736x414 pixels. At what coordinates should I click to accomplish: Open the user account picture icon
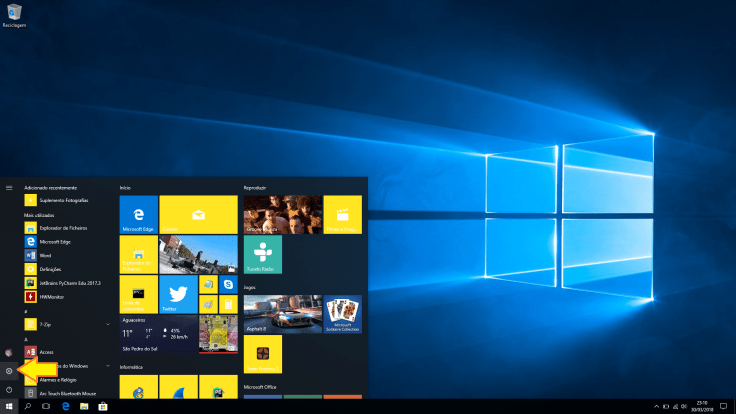[9, 353]
